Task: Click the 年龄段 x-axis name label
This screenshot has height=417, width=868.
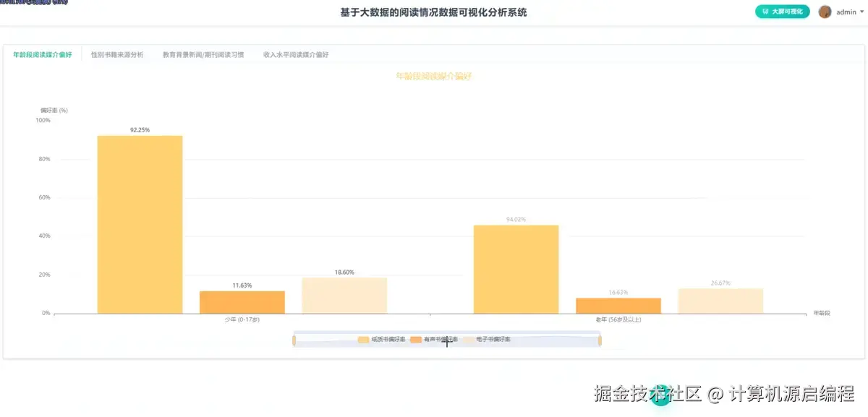Action: click(x=822, y=313)
